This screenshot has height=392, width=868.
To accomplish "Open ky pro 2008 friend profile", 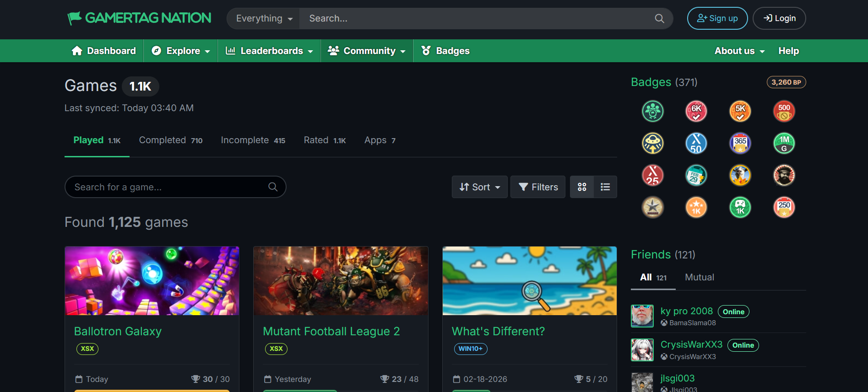I will pyautogui.click(x=687, y=311).
